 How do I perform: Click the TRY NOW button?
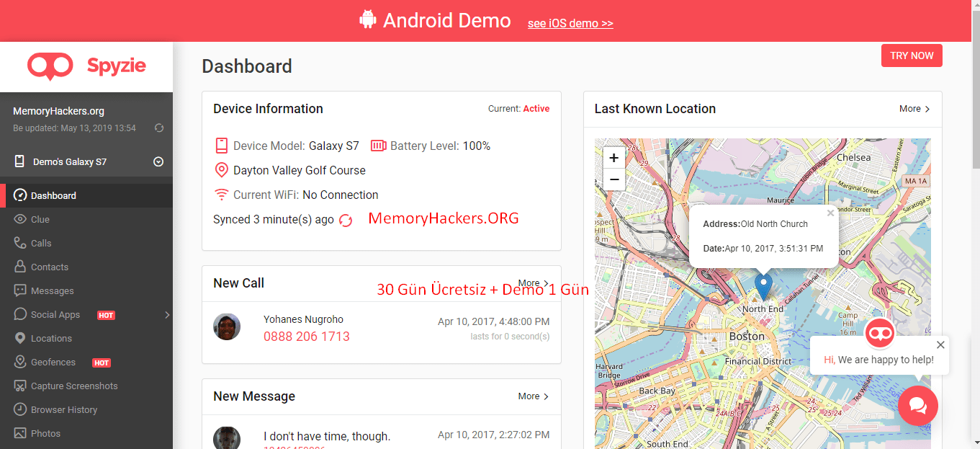click(x=912, y=55)
